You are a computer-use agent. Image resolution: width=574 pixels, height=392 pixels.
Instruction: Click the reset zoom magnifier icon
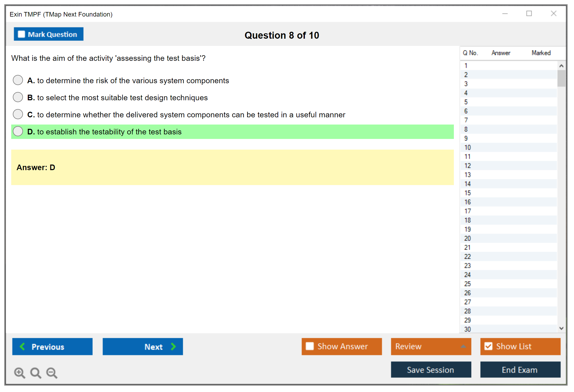(x=35, y=372)
